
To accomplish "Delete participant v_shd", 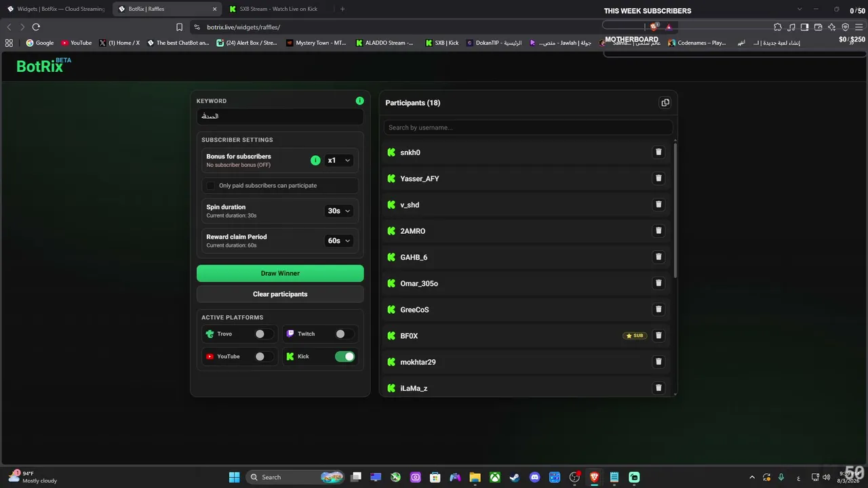I will click(658, 205).
